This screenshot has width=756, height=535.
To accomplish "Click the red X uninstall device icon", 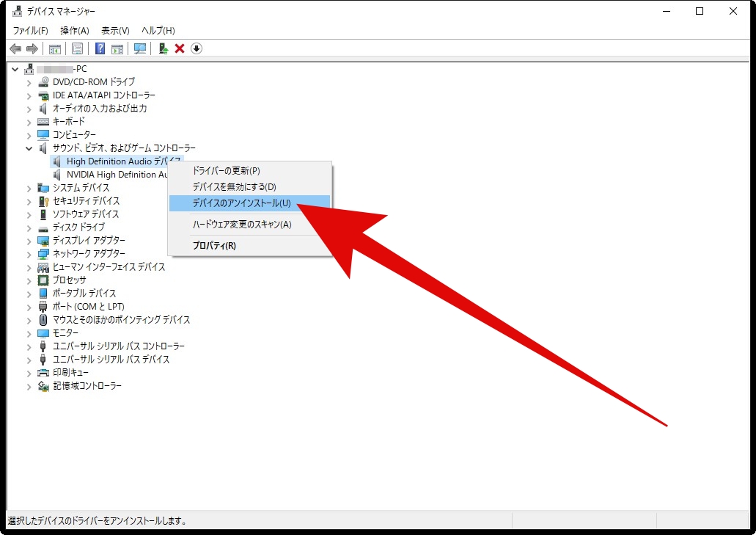I will (x=180, y=48).
